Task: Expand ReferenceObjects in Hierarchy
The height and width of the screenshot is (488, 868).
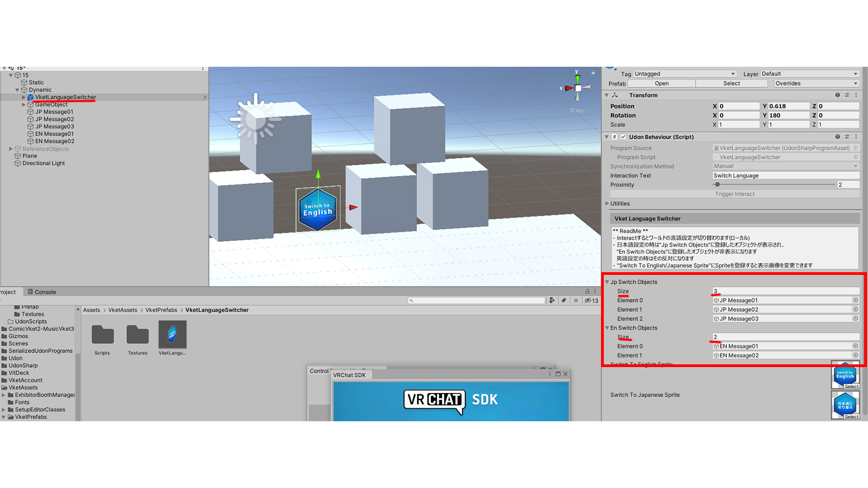Action: point(11,149)
